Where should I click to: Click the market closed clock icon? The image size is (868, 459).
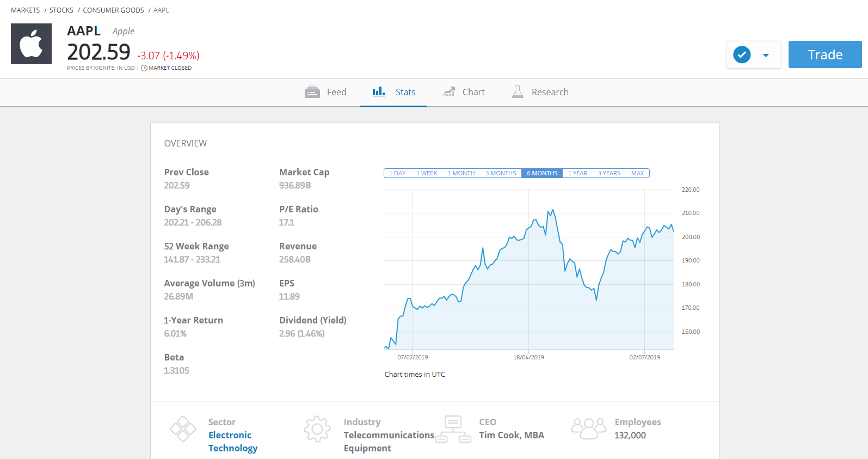pyautogui.click(x=144, y=68)
